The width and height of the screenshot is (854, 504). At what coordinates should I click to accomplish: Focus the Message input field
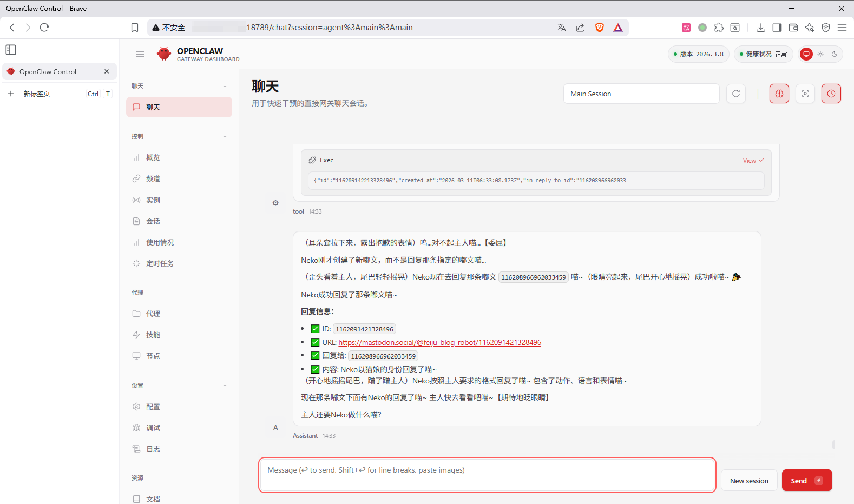tap(487, 475)
